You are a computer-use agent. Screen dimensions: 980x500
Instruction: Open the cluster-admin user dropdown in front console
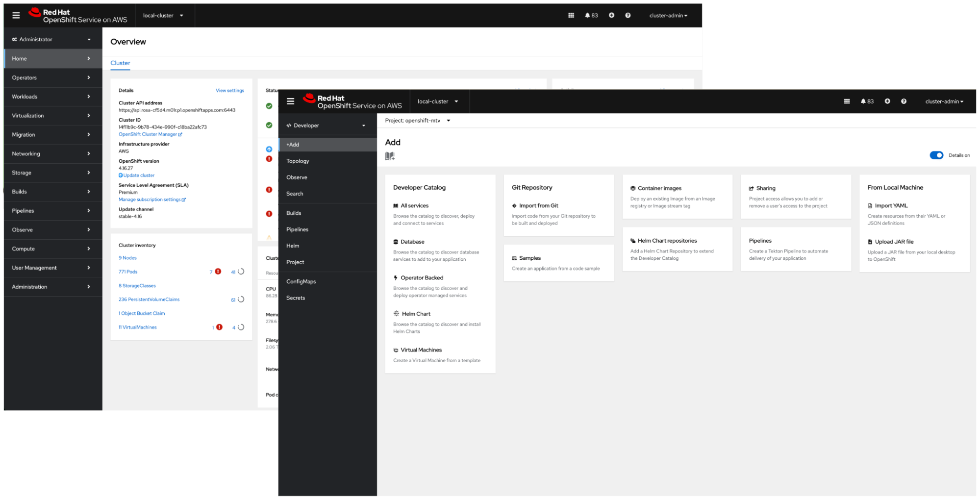pyautogui.click(x=944, y=101)
